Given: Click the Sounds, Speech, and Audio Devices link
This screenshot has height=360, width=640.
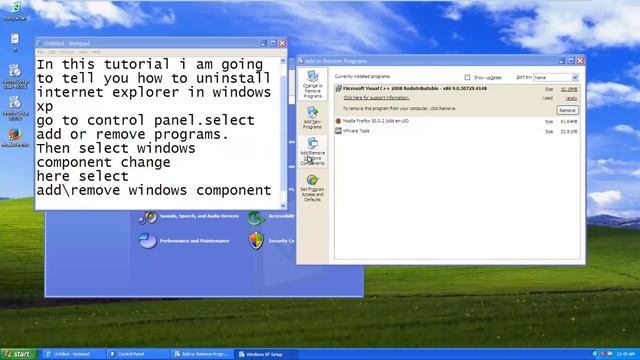Looking at the screenshot, I should point(199,216).
